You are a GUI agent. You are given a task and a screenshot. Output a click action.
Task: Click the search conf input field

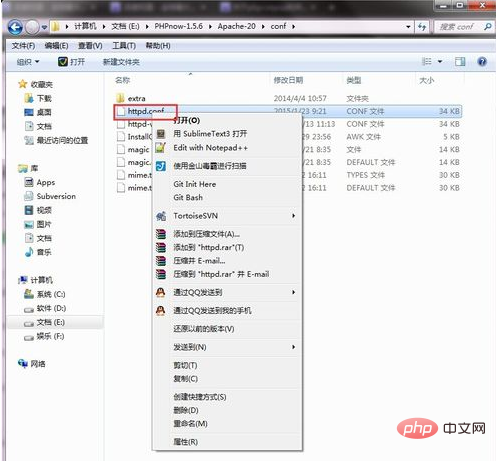pos(459,27)
